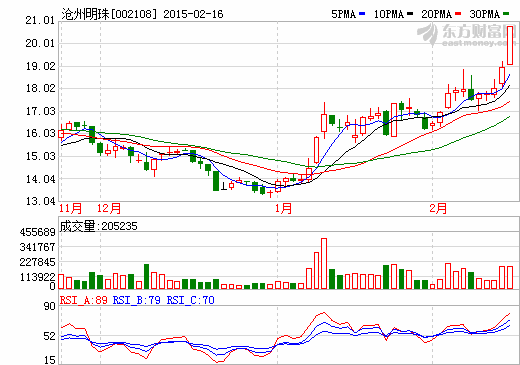Click the 5PMA legend label

(343, 14)
